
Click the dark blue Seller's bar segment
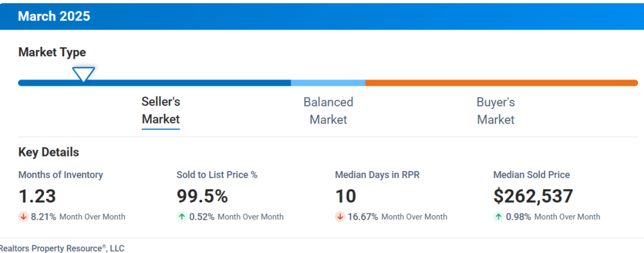pos(189,83)
